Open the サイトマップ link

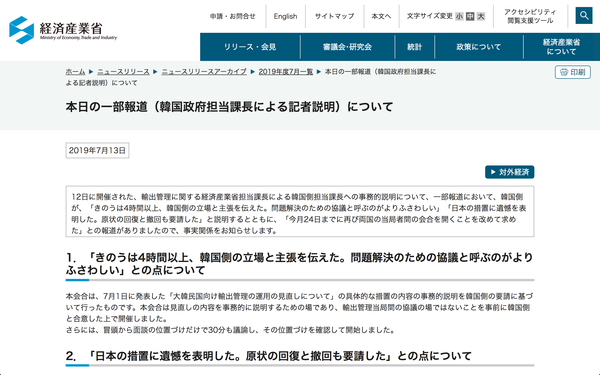pyautogui.click(x=334, y=16)
